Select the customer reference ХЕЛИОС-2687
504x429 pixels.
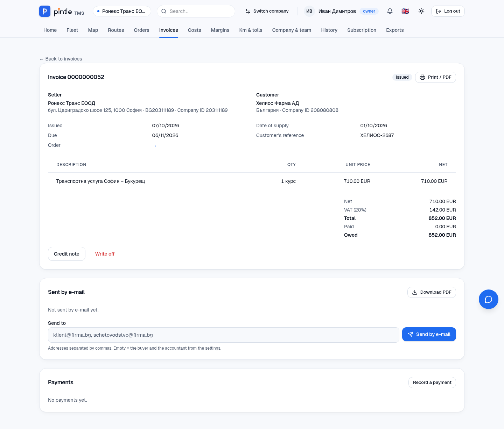coord(377,135)
